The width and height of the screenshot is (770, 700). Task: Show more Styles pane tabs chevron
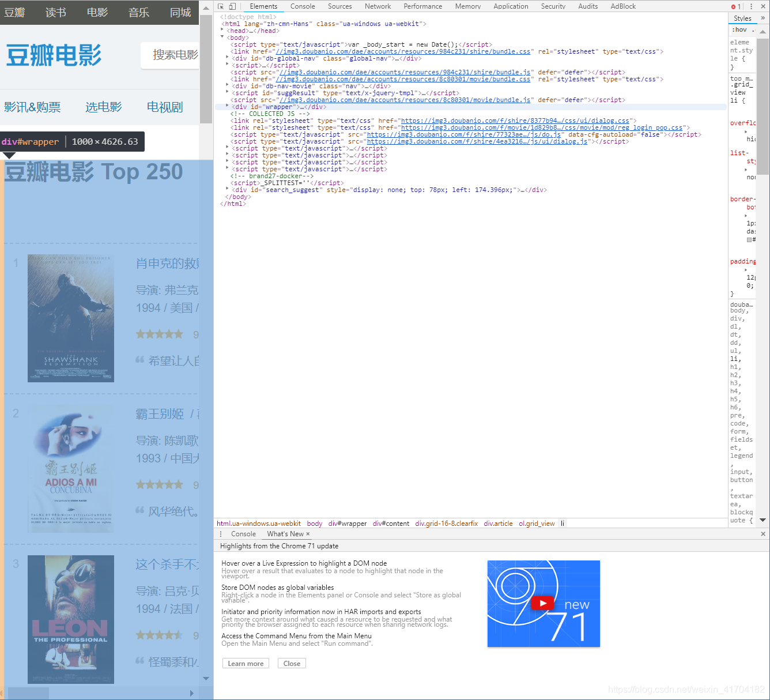pyautogui.click(x=763, y=18)
